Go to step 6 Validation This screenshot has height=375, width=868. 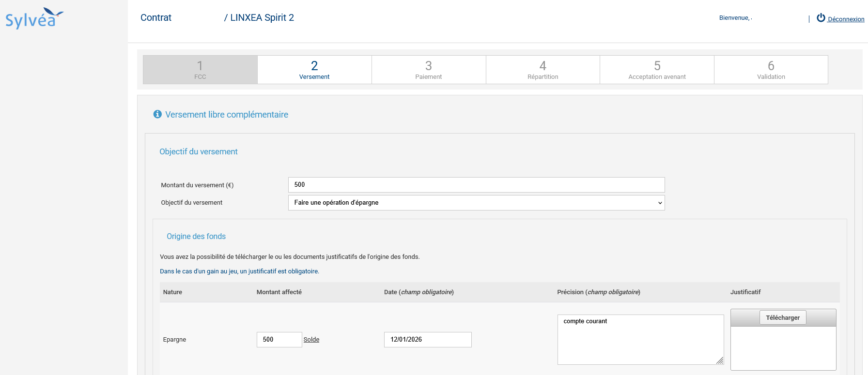pos(771,70)
